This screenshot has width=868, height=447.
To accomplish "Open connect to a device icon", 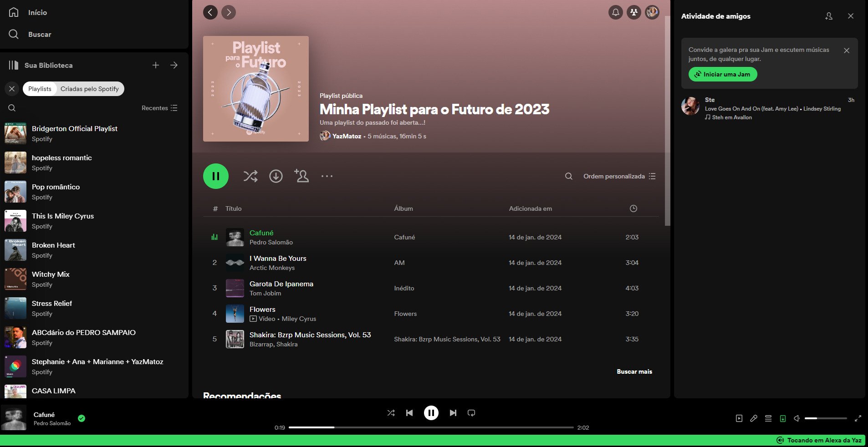I will coord(783,418).
